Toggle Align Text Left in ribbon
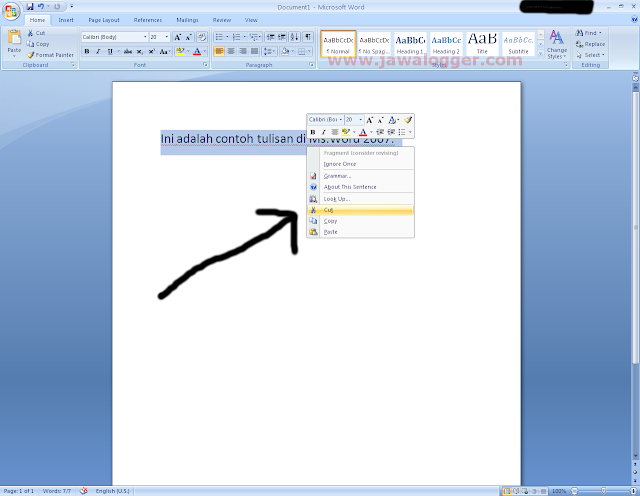Viewport: 640px width, 496px height. [219, 51]
